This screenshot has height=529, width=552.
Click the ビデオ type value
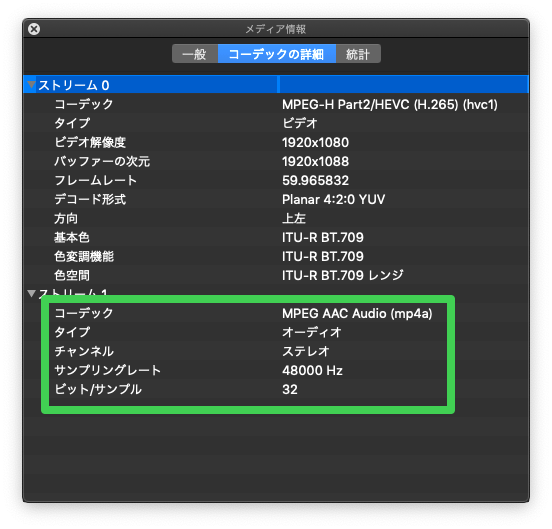300,123
